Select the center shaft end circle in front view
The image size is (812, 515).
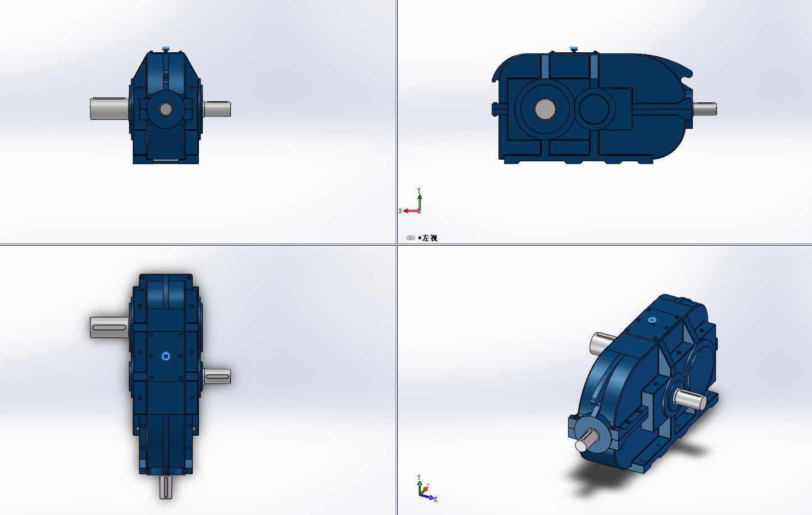tap(166, 109)
